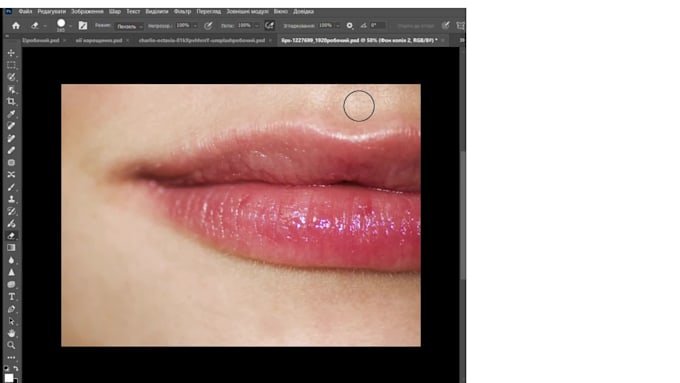
Task: Select the Patch tool
Action: (x=11, y=163)
